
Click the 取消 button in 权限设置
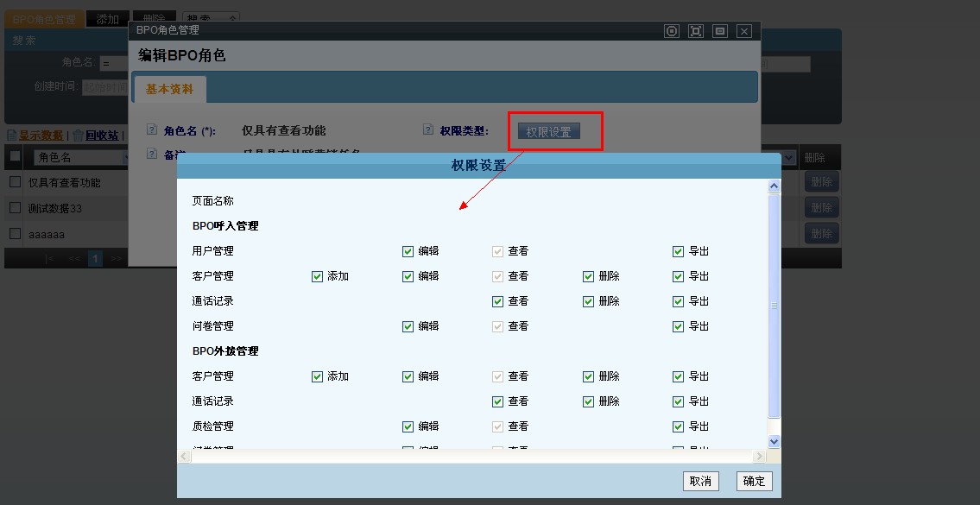(700, 481)
